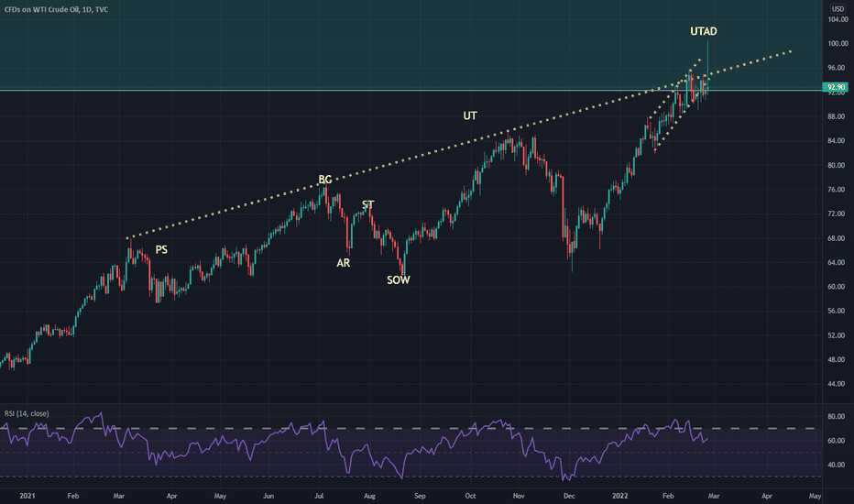
Task: Select the AR annotation label
Action: tap(343, 263)
